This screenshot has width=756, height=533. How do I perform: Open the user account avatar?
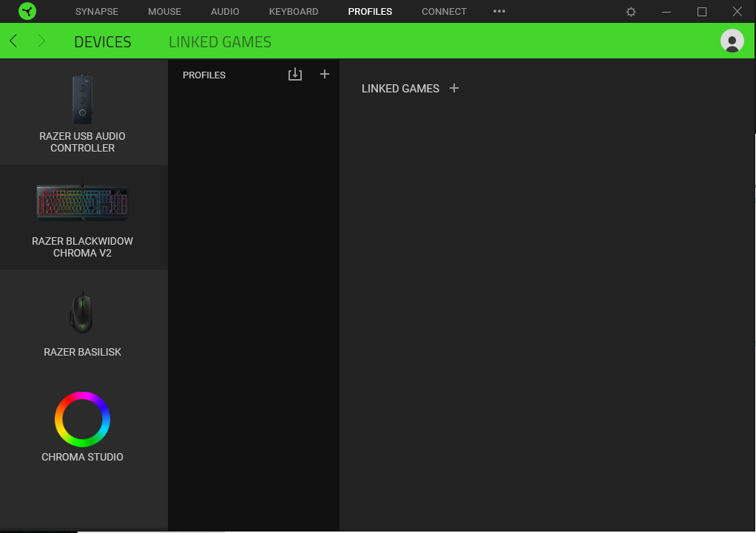click(x=732, y=41)
